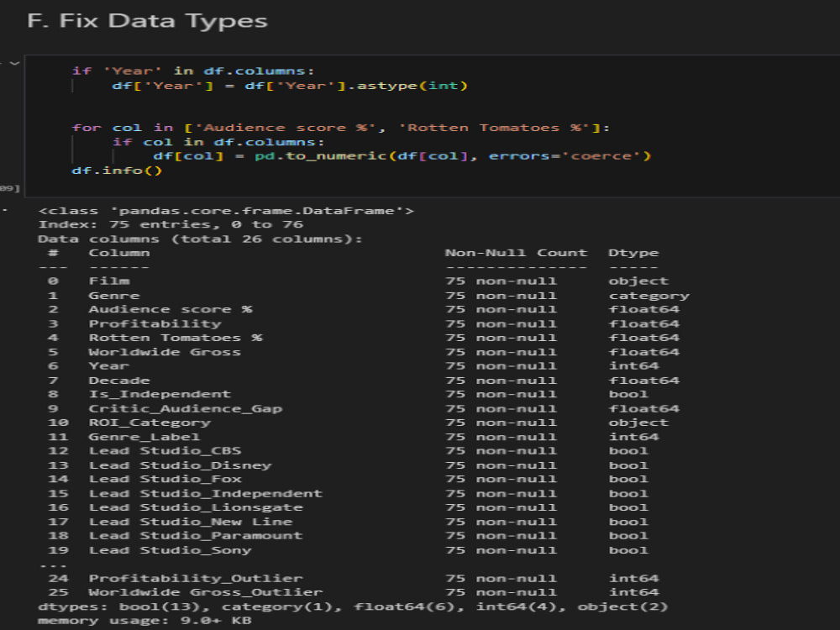This screenshot has width=840, height=630.
Task: Click 'Worldwide Gross_Outlier' in the output
Action: [206, 592]
